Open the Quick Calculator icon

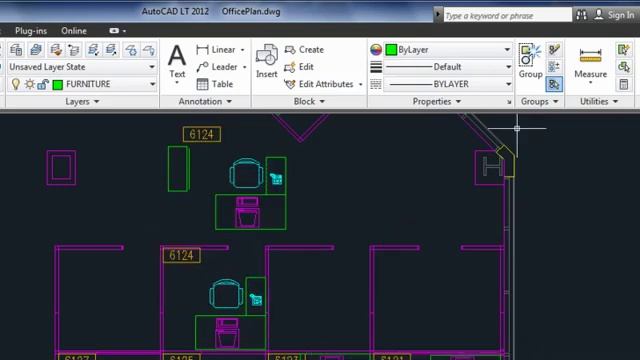623,84
